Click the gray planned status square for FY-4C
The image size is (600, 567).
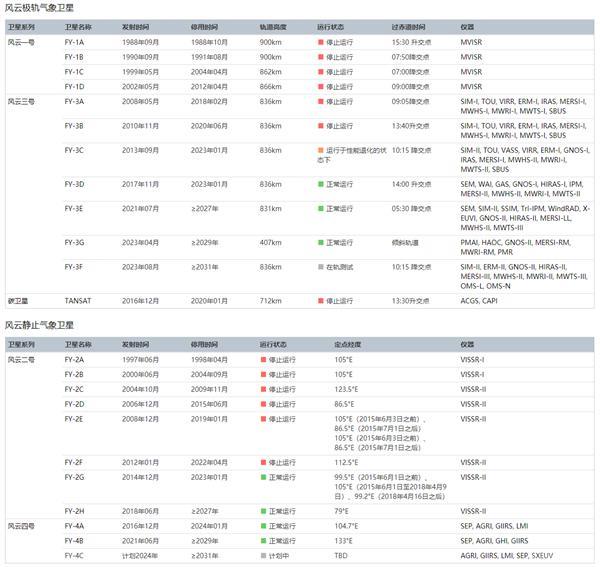(262, 555)
